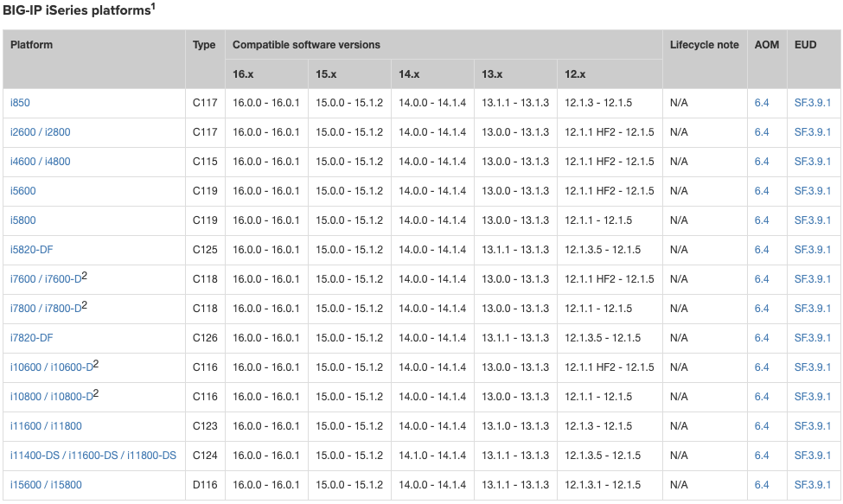Open EUD SF.3.9.1 link in i11600 / i11800 row

[813, 426]
